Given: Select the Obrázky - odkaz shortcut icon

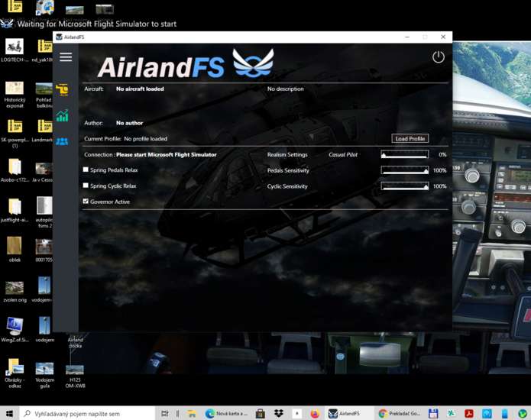Looking at the screenshot, I should tap(15, 373).
